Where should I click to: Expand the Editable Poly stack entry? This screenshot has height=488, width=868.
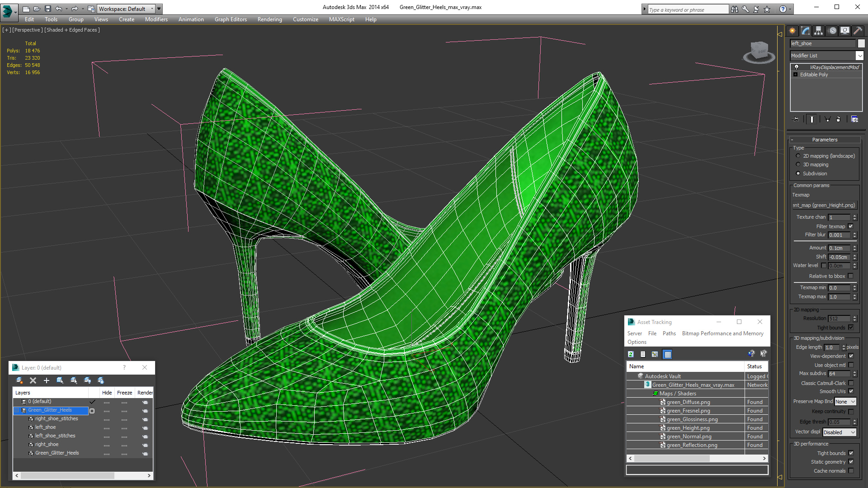coord(796,75)
